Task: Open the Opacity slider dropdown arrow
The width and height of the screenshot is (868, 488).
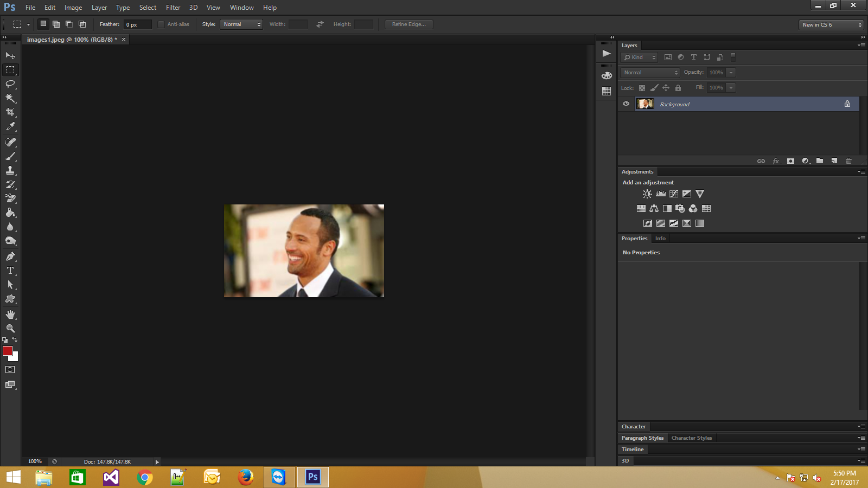Action: pos(731,72)
